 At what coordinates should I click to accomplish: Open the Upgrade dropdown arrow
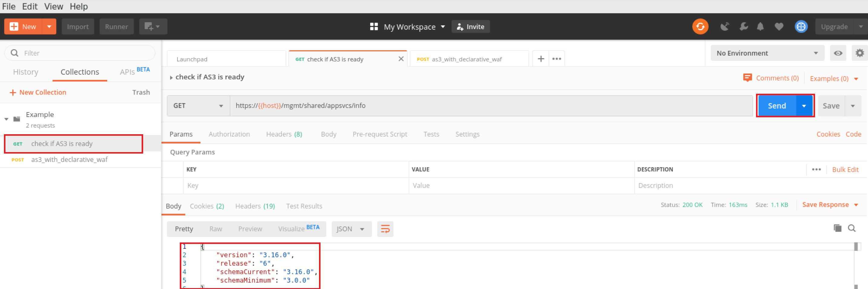(861, 27)
